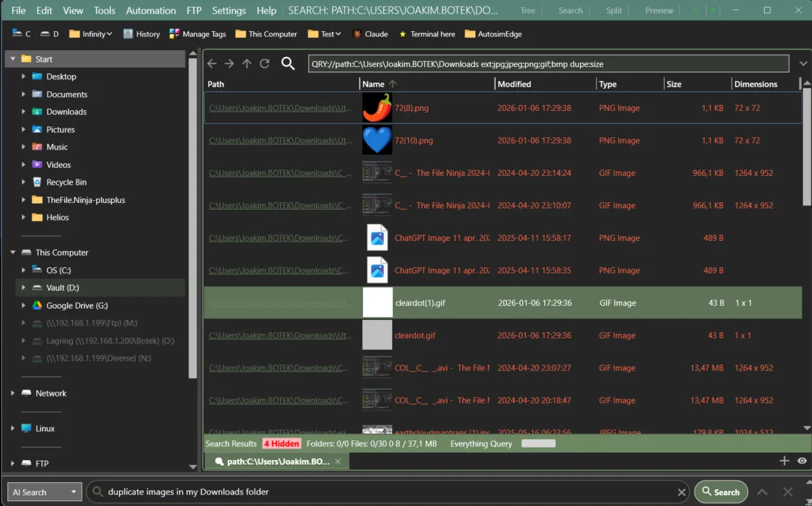Viewport: 812px width, 506px height.
Task: Sort by the Name column header
Action: (427, 84)
